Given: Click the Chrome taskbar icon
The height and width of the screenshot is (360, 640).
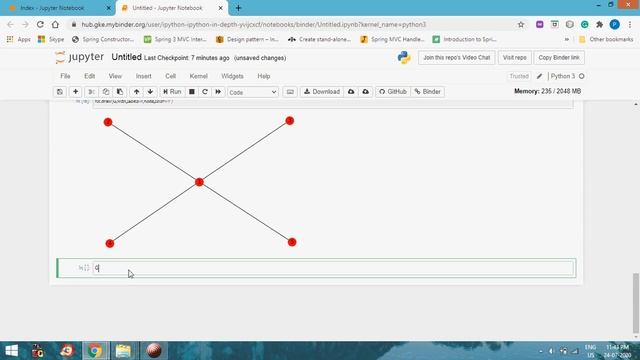Looking at the screenshot, I should click(95, 351).
